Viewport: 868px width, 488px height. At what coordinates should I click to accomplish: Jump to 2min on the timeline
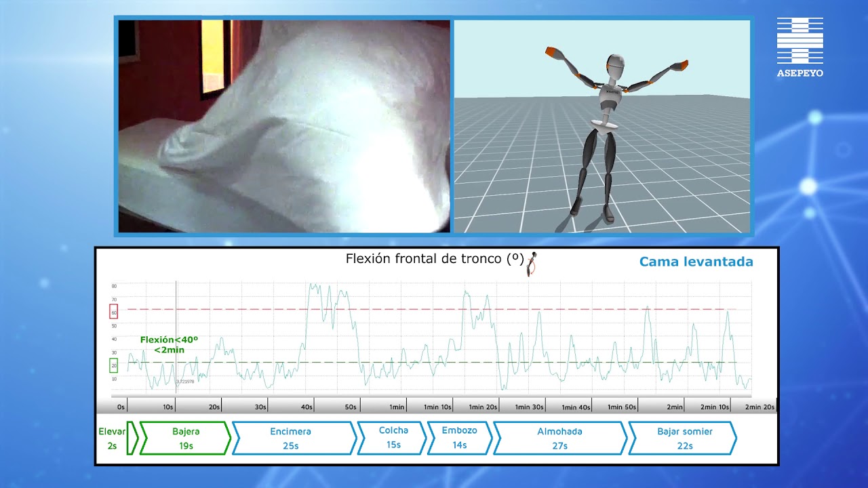674,407
